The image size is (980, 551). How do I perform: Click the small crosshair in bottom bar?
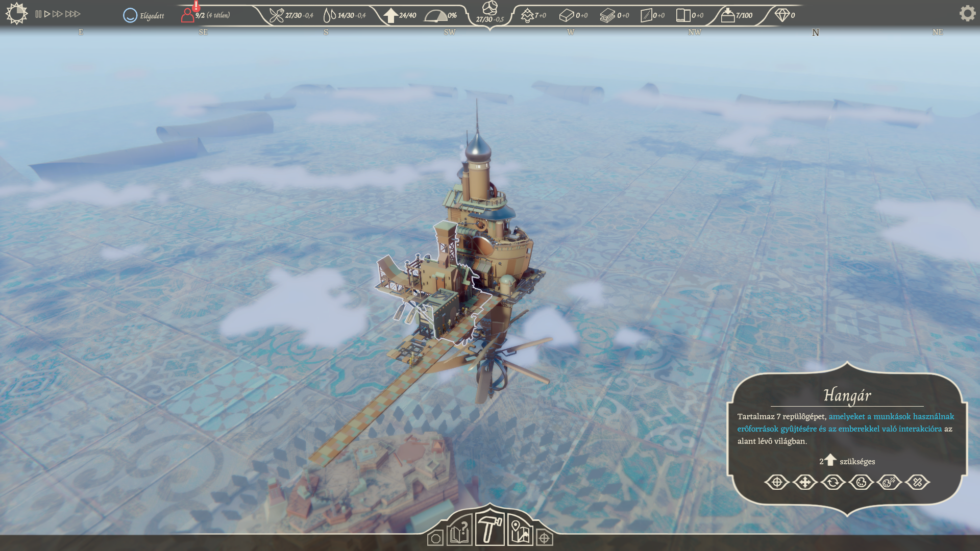[544, 538]
